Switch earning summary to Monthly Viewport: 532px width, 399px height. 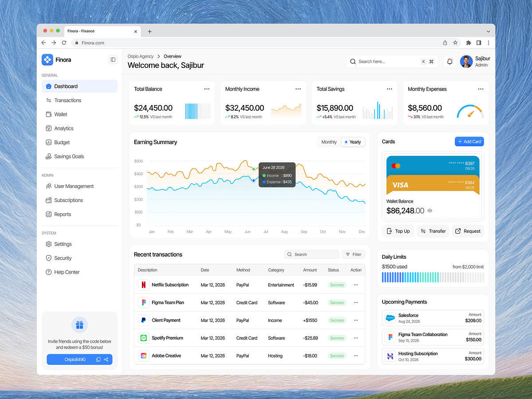pyautogui.click(x=329, y=142)
